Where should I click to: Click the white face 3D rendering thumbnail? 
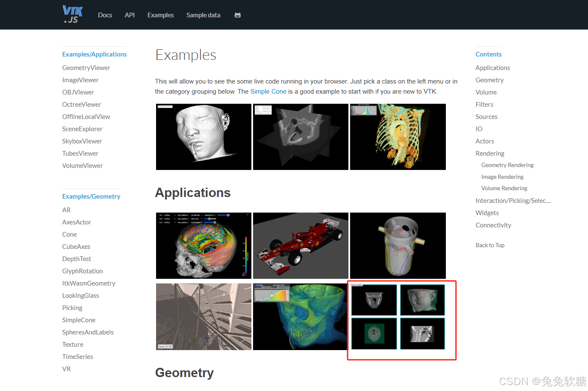coord(203,137)
